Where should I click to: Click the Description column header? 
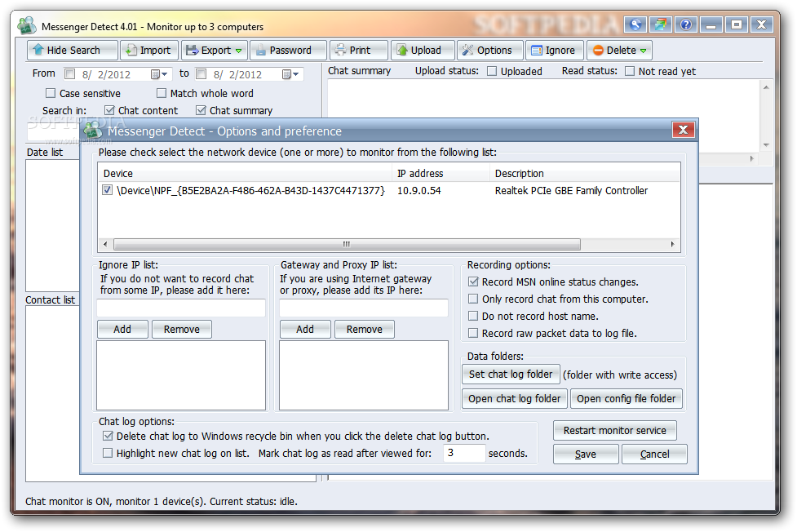585,173
